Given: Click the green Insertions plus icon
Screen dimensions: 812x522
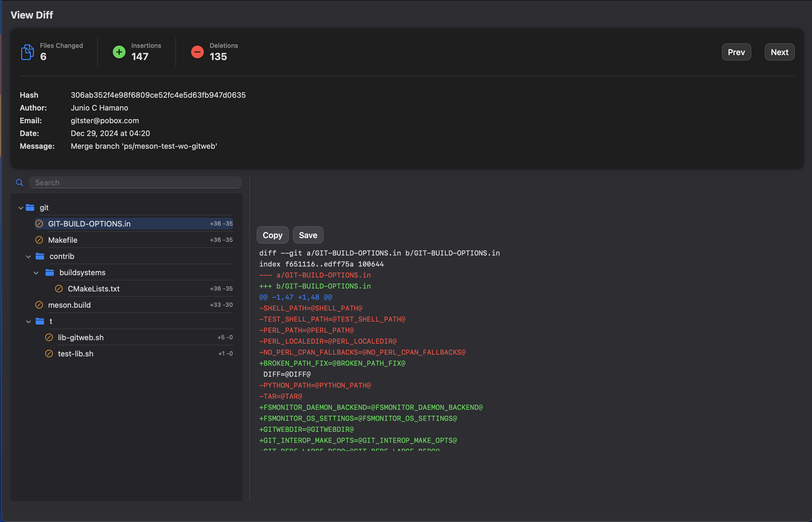Looking at the screenshot, I should (118, 52).
